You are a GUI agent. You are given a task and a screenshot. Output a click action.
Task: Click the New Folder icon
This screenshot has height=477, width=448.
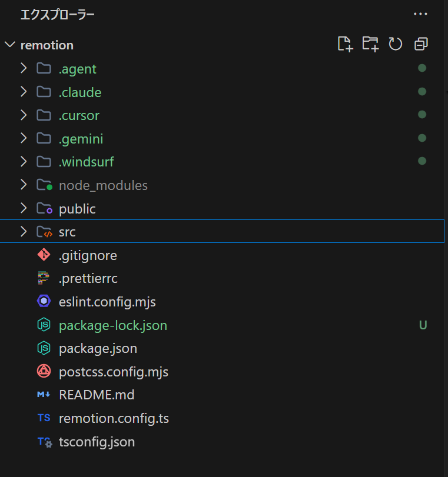[x=370, y=44]
